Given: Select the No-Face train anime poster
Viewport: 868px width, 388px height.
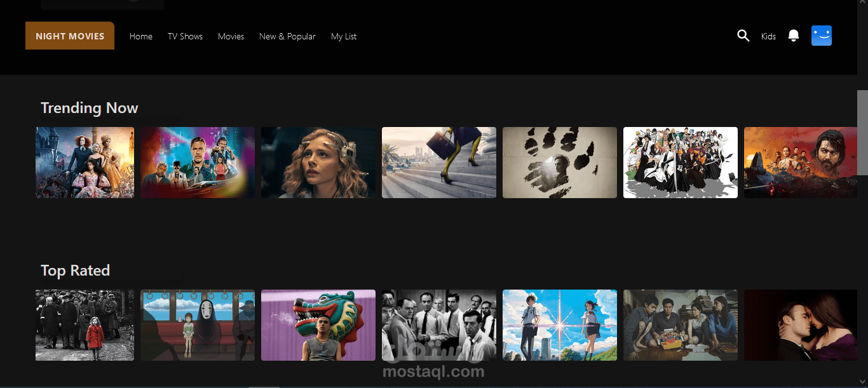Looking at the screenshot, I should pos(198,325).
